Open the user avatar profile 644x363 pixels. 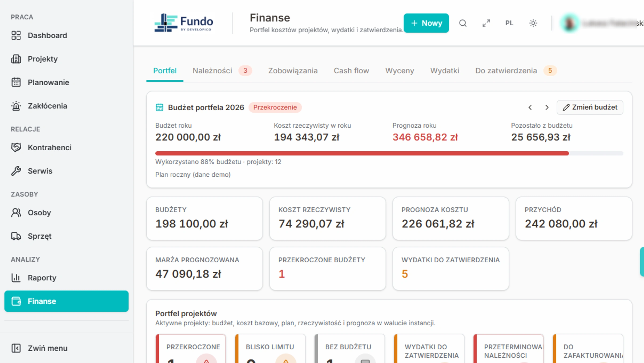coord(570,23)
